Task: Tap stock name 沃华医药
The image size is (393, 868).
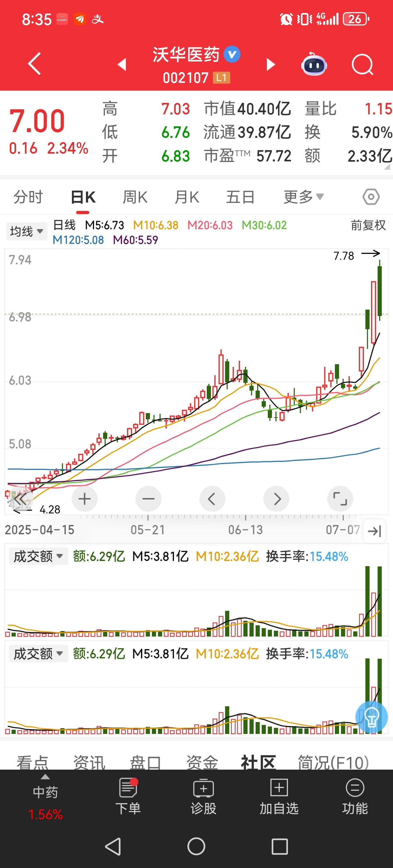Action: click(x=186, y=54)
